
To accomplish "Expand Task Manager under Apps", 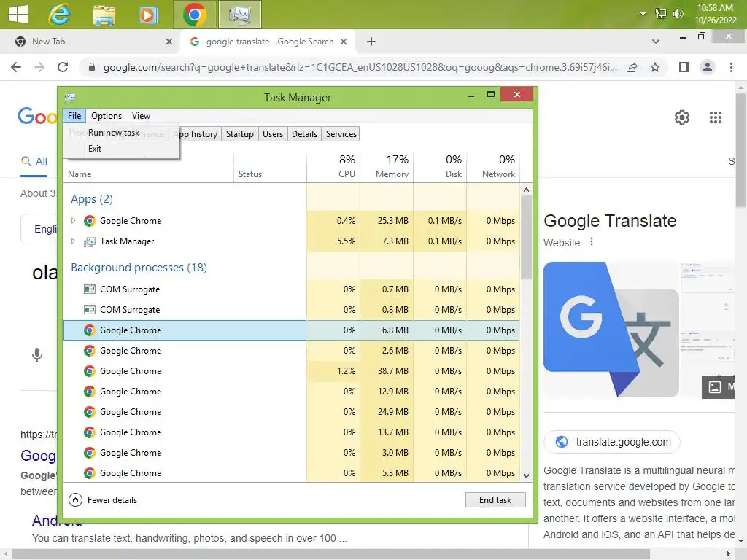I will (x=73, y=241).
